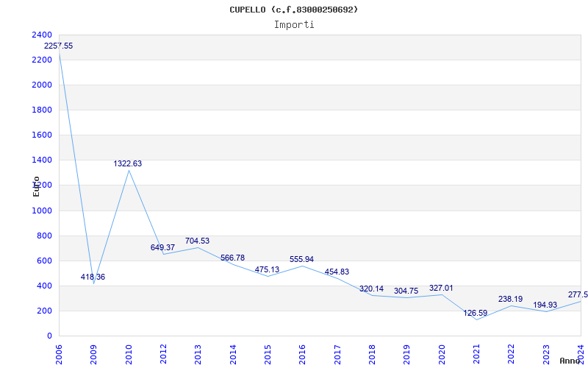This screenshot has width=588, height=368.
Task: Click the data label 320.14
Action: click(x=371, y=289)
